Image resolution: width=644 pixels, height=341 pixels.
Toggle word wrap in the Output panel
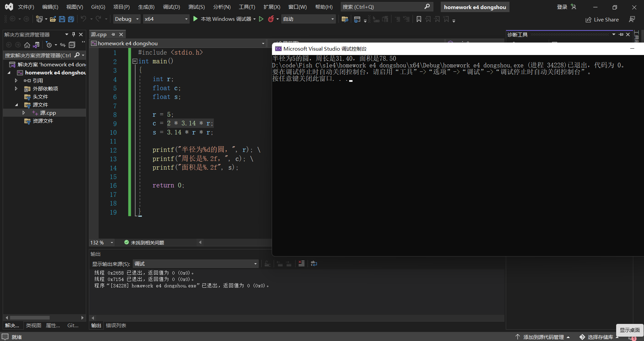pyautogui.click(x=314, y=264)
